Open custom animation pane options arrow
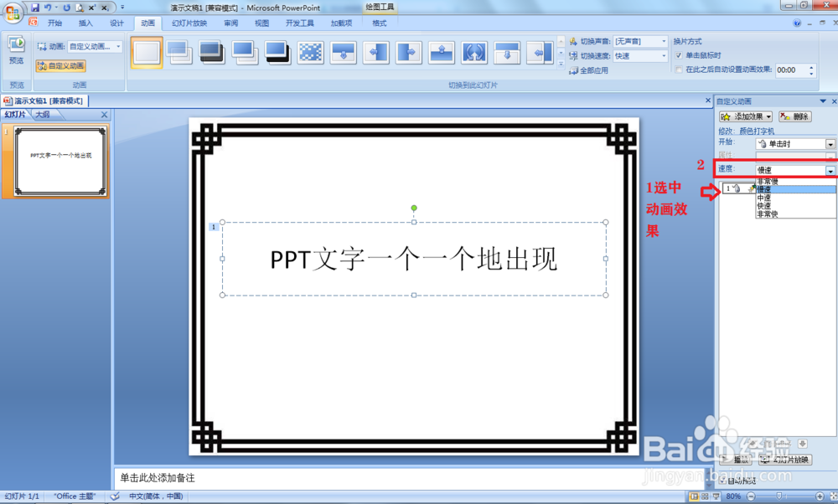 tap(823, 101)
